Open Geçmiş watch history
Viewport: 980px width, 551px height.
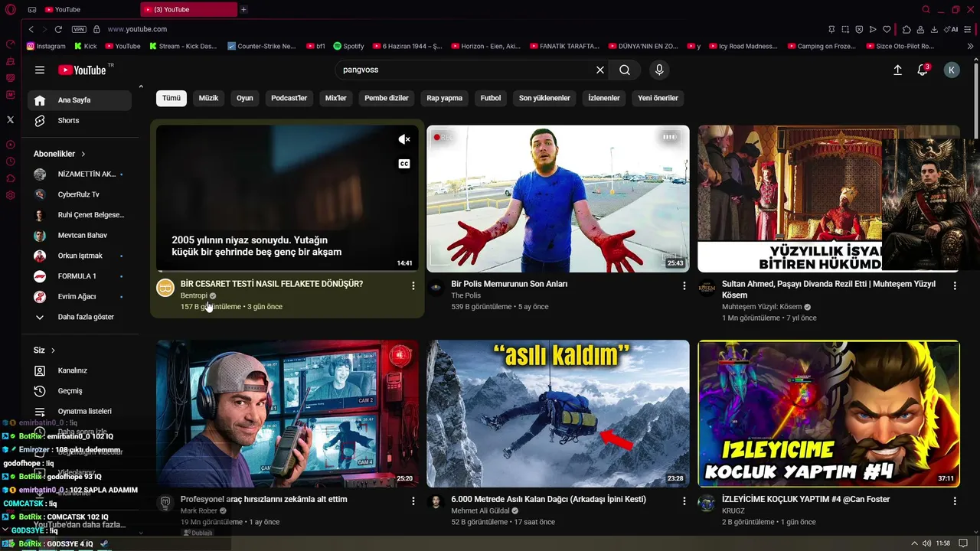pyautogui.click(x=80, y=391)
